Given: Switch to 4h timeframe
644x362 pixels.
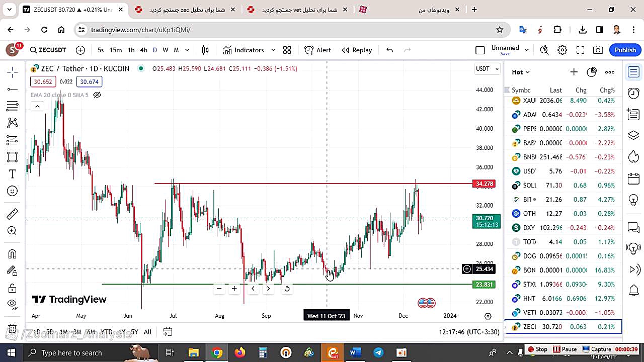Looking at the screenshot, I should (x=143, y=50).
